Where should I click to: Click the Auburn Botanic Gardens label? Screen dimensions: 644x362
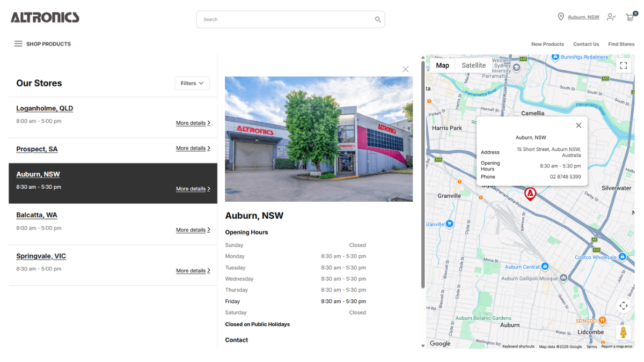coord(484,318)
